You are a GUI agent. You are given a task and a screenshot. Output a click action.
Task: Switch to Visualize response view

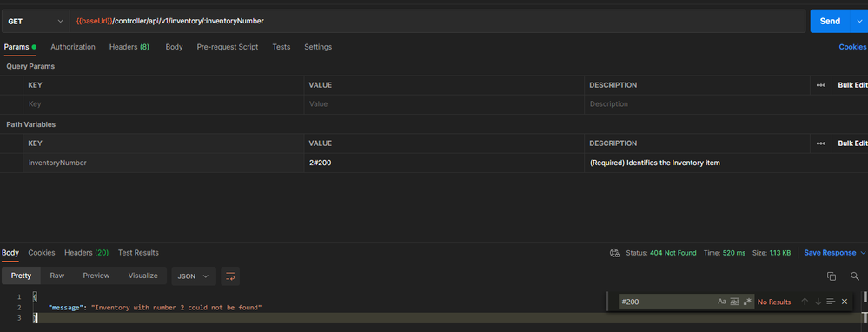[142, 276]
